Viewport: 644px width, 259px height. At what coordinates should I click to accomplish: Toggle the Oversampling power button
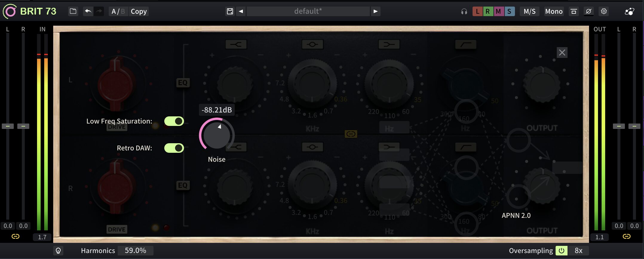click(x=562, y=251)
